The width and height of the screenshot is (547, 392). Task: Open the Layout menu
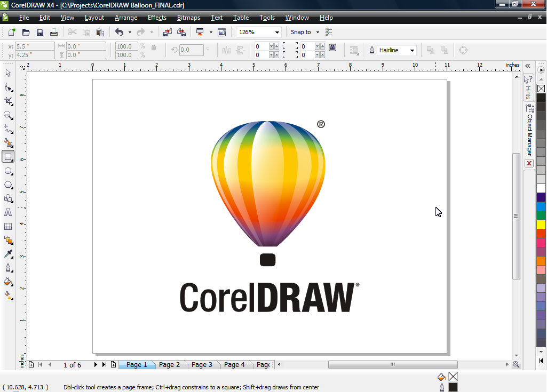click(x=94, y=18)
